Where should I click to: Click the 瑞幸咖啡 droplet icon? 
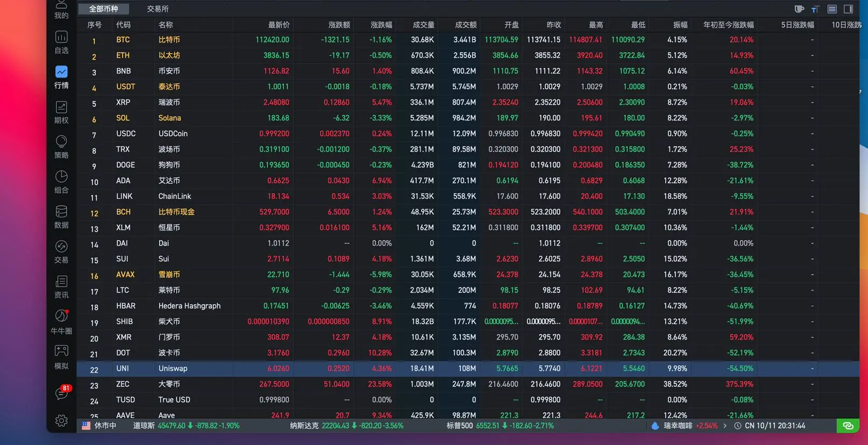point(655,426)
